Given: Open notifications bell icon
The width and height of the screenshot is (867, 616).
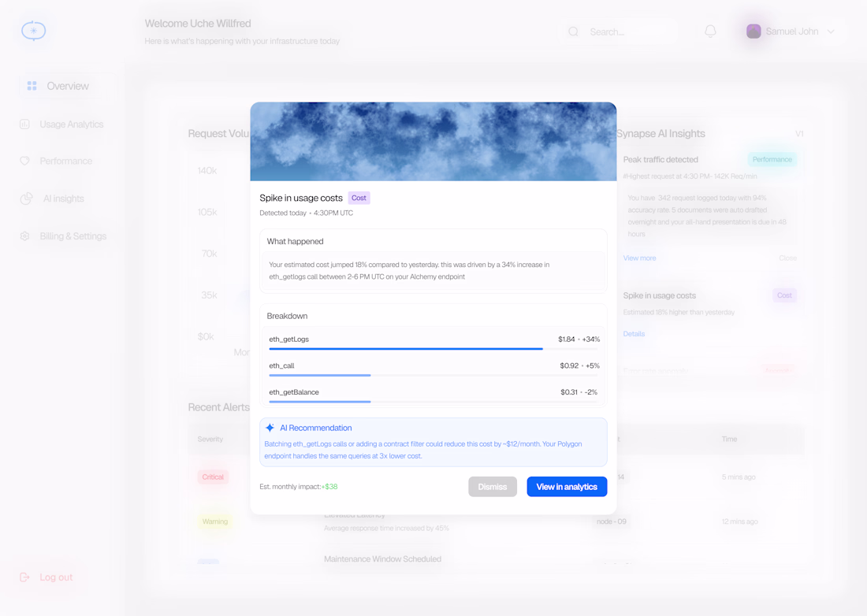Looking at the screenshot, I should pos(710,32).
